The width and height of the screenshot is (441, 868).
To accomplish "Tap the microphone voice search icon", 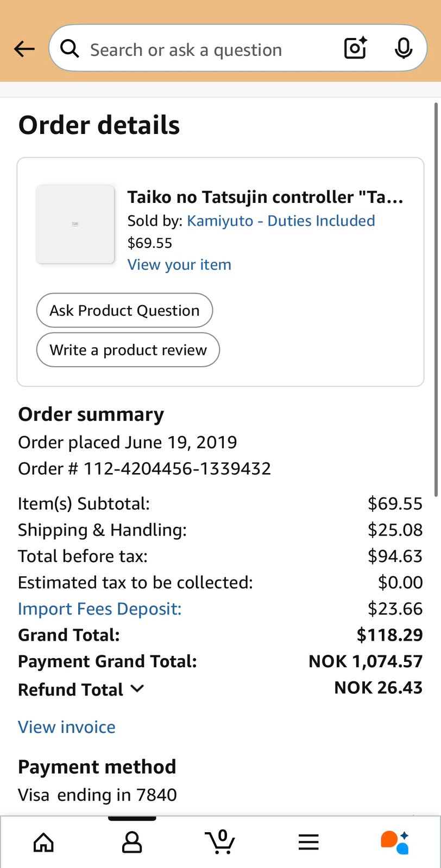I will click(403, 48).
